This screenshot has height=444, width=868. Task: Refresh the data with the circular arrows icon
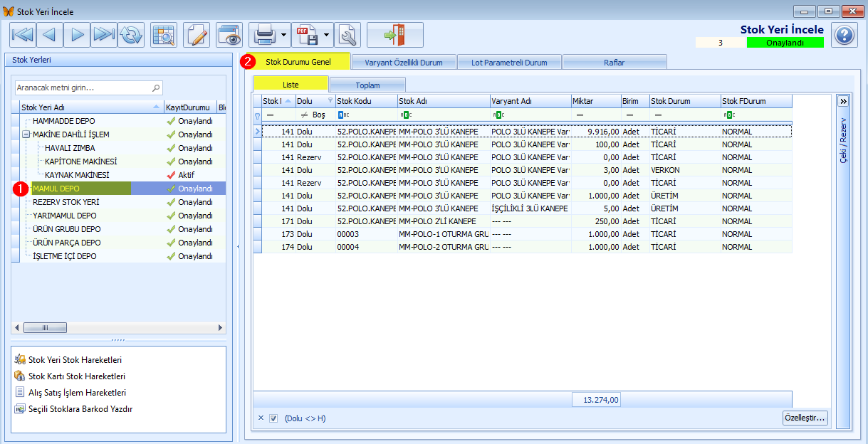coord(131,34)
